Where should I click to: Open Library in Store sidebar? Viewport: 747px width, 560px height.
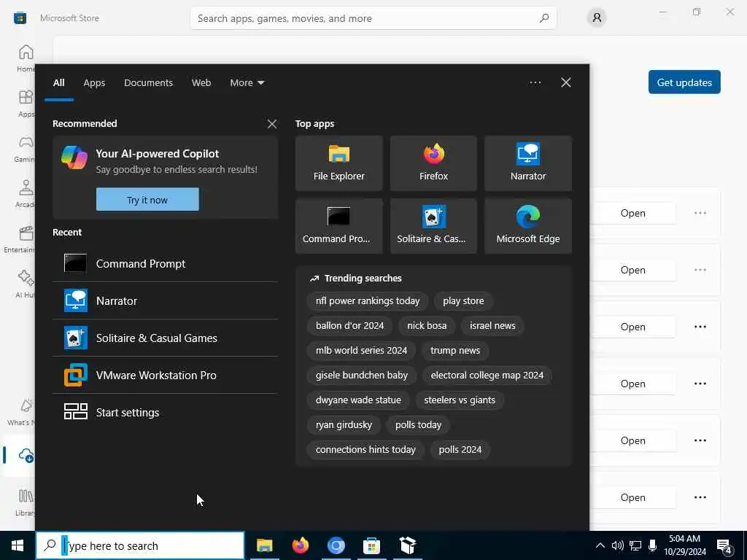point(26,502)
